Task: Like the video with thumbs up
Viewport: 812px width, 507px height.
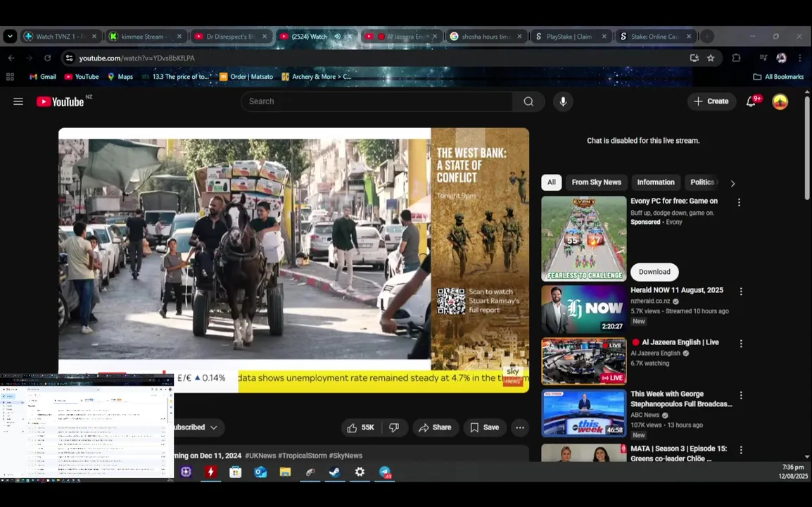Action: coord(361,427)
